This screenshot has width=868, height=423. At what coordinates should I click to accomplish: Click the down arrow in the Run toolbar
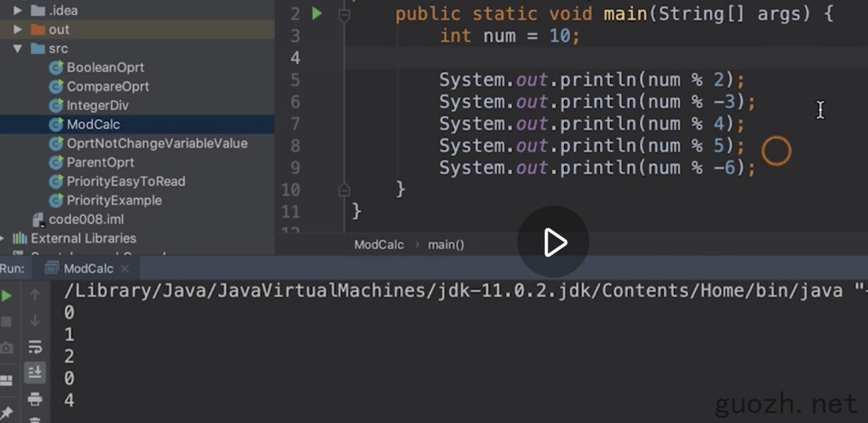(34, 321)
